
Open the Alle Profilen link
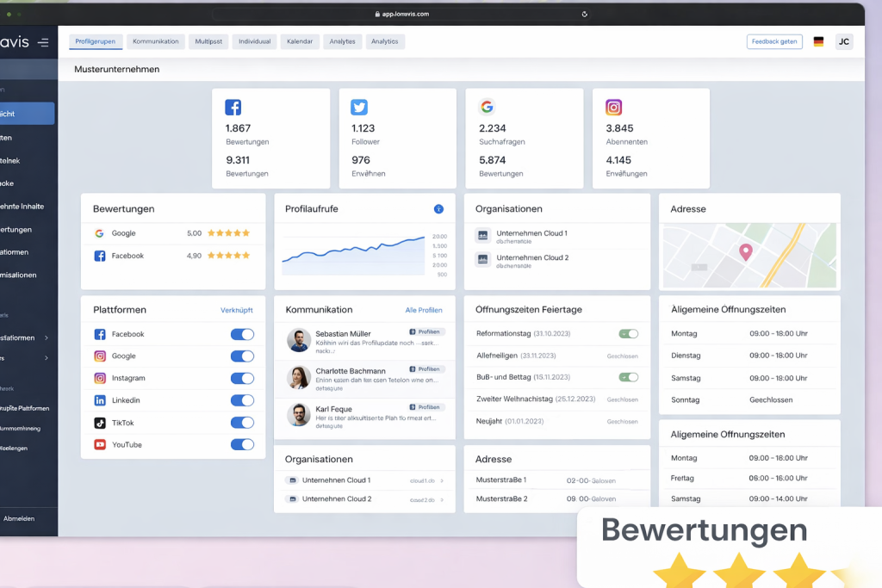[424, 310]
